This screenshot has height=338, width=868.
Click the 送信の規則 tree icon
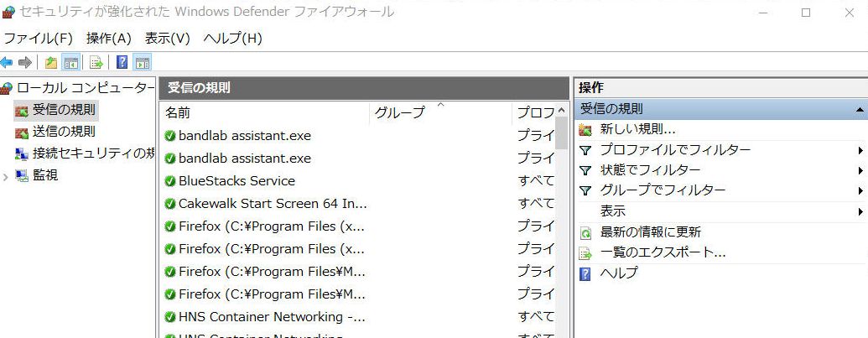(22, 133)
